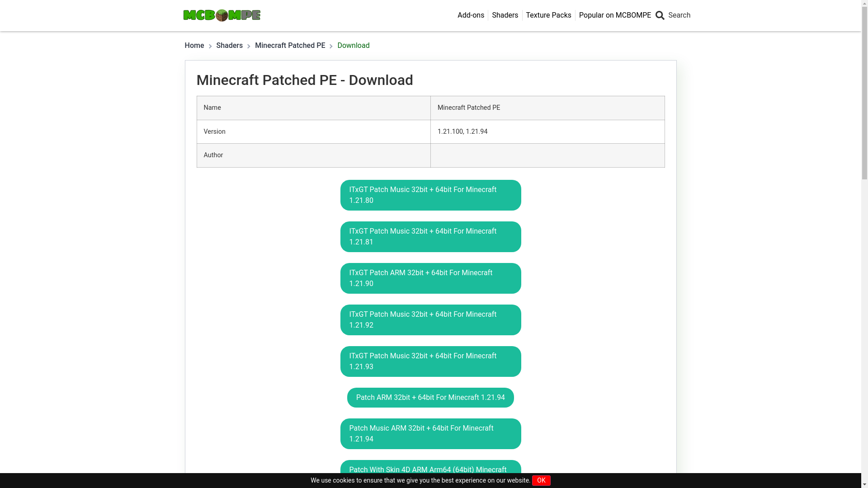Download ITxGT Patch Music for 1.21.92
868x488 pixels.
430,320
